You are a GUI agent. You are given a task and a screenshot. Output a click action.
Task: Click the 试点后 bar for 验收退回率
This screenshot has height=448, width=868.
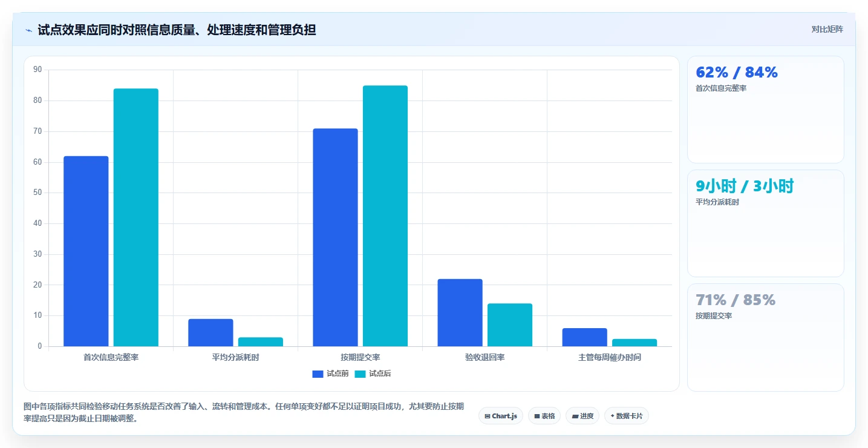tap(510, 324)
